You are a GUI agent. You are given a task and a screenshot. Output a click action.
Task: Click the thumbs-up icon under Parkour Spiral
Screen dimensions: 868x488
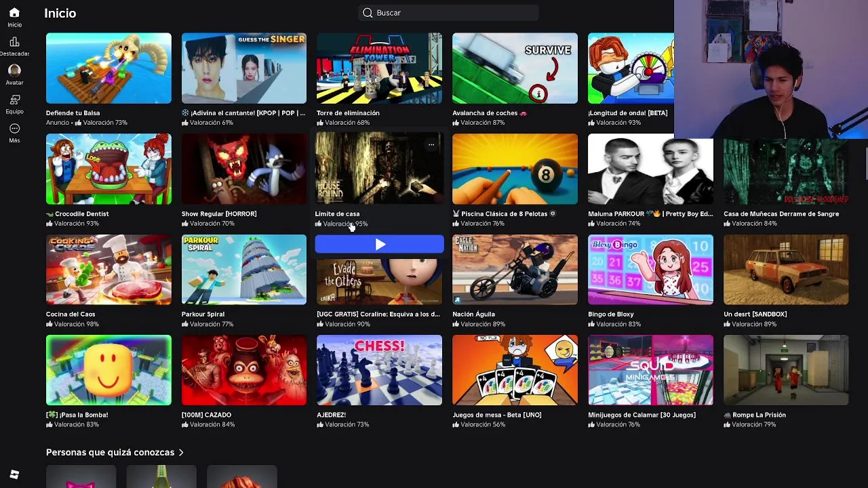click(185, 324)
